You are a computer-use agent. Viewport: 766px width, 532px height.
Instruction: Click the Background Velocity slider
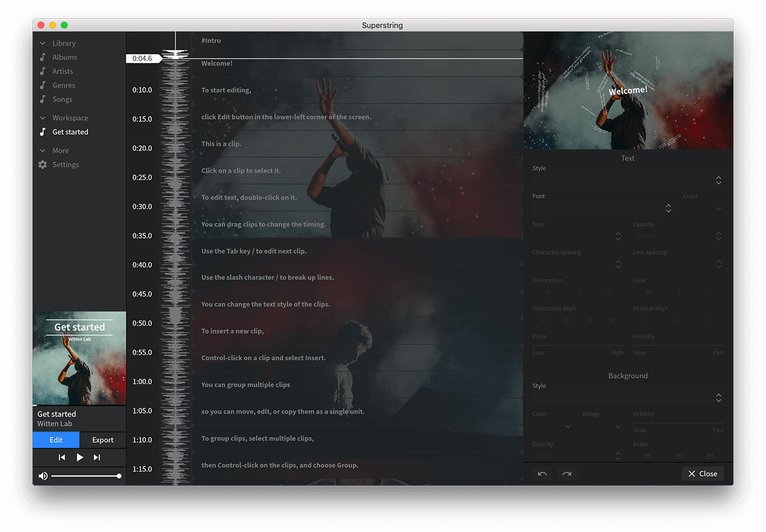click(678, 423)
